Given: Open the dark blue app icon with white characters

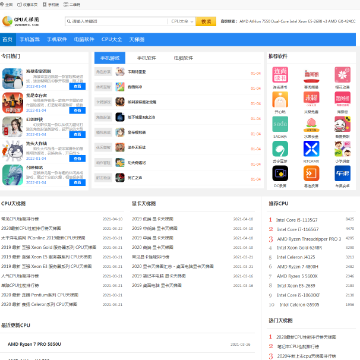Looking at the screenshot, I should click(342, 173).
